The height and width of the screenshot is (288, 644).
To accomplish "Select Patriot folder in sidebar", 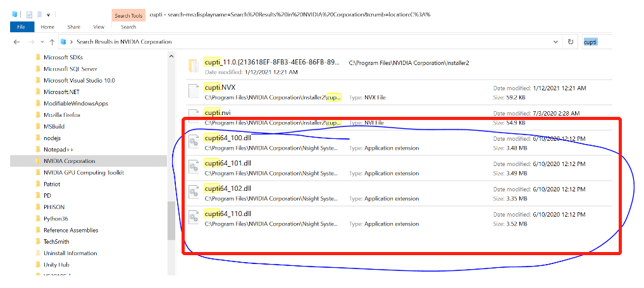I will pos(52,184).
